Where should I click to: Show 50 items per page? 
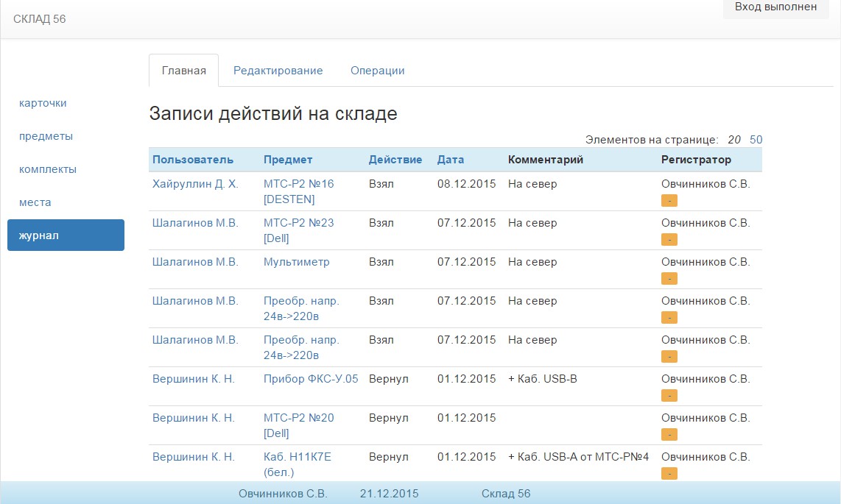click(x=756, y=140)
